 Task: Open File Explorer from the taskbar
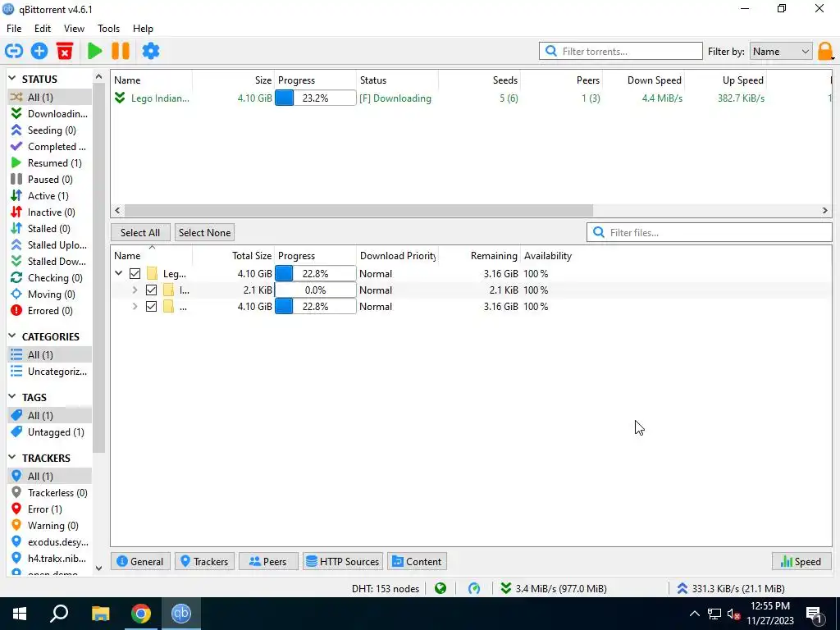(x=100, y=614)
